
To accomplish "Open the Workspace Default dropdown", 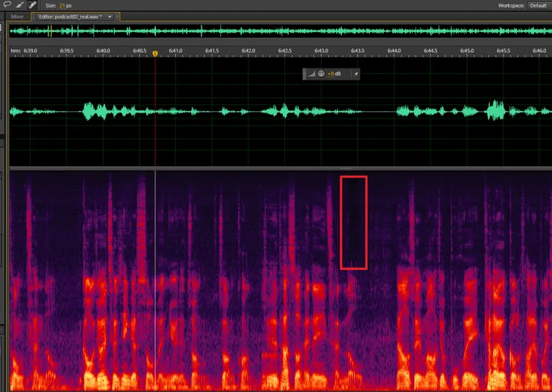I will pyautogui.click(x=539, y=6).
